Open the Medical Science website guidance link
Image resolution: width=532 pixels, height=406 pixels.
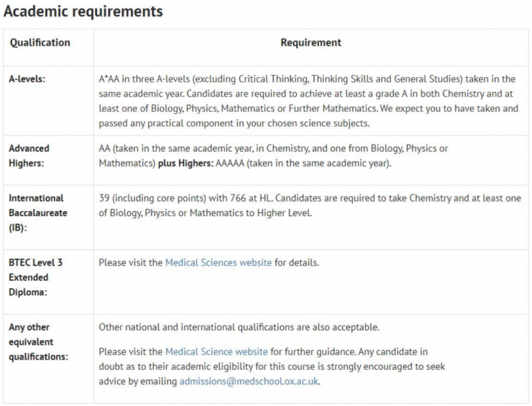(217, 351)
